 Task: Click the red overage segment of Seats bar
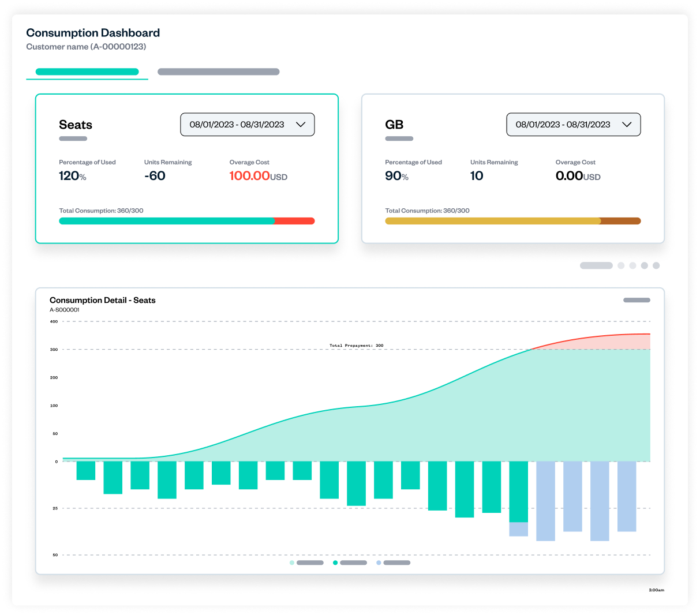[x=294, y=221]
